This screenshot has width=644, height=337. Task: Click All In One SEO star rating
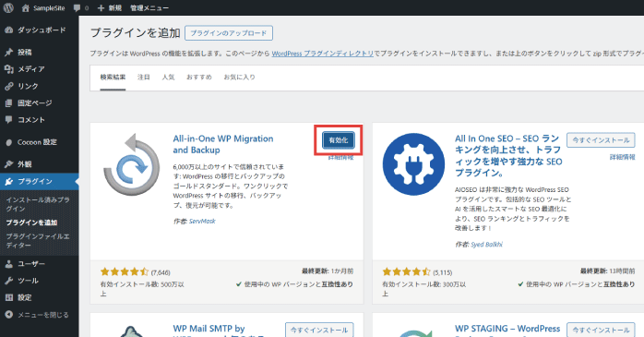point(406,271)
